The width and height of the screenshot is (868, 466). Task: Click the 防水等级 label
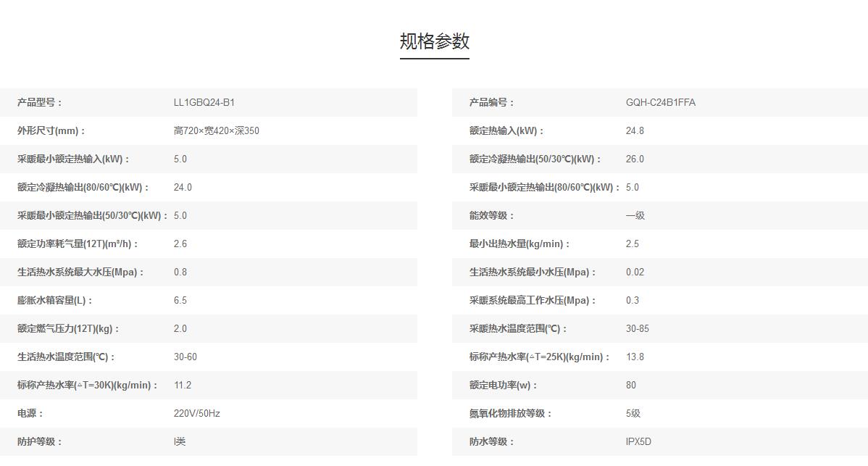(x=492, y=441)
